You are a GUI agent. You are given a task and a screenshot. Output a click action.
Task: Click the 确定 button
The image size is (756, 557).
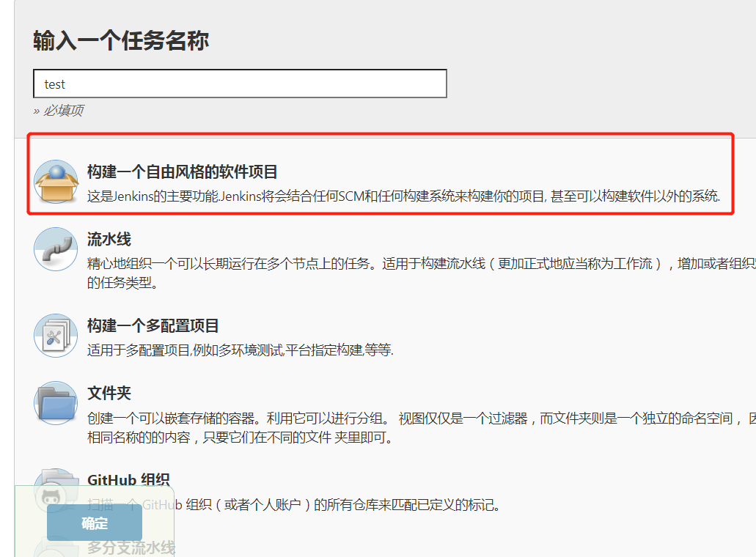[95, 523]
